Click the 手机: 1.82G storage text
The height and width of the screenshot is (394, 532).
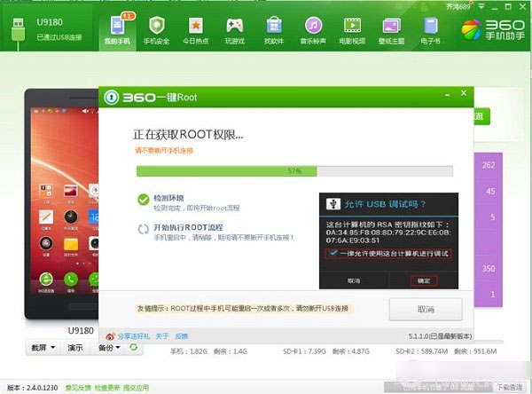[189, 351]
